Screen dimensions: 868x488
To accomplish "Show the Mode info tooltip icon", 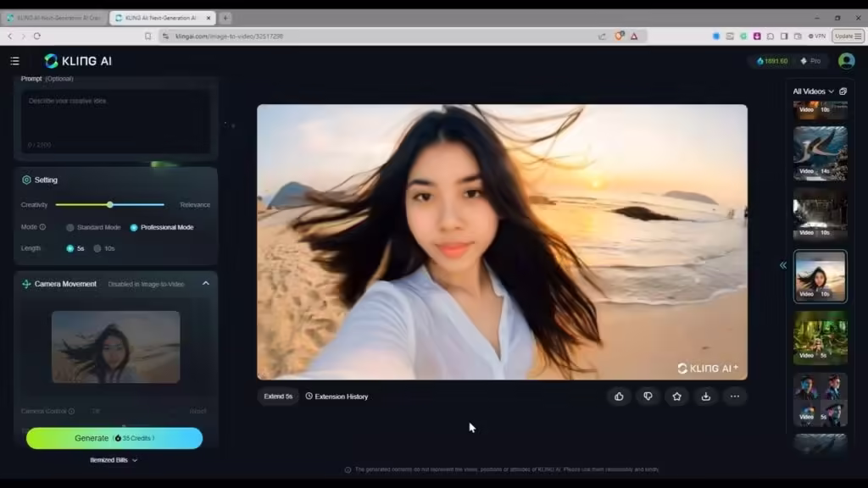I will (42, 227).
